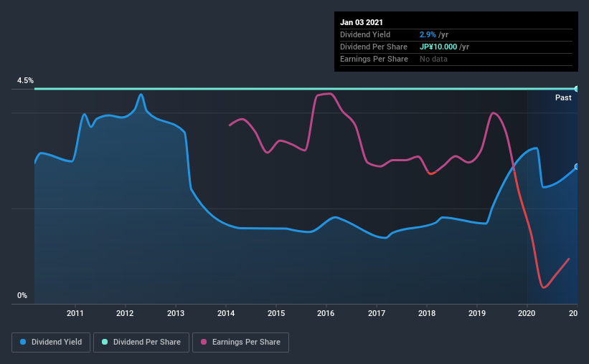Click the 2013 x-axis label
589x364 pixels.
click(176, 313)
